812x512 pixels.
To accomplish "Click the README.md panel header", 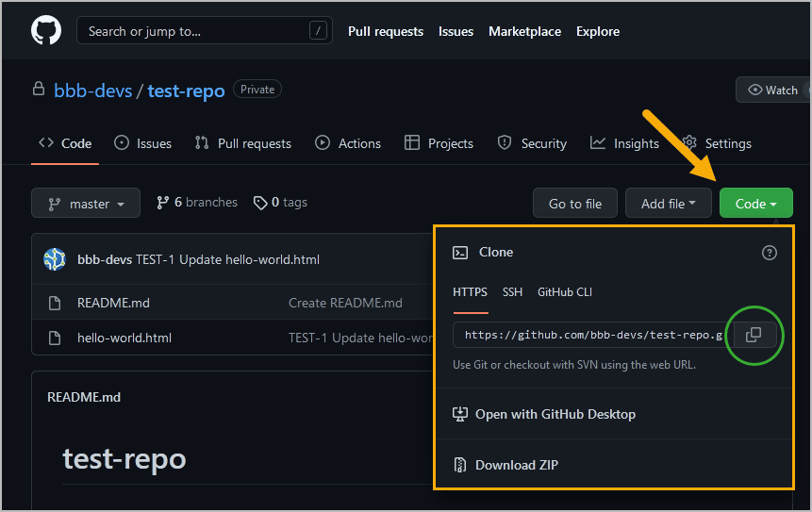I will (84, 397).
